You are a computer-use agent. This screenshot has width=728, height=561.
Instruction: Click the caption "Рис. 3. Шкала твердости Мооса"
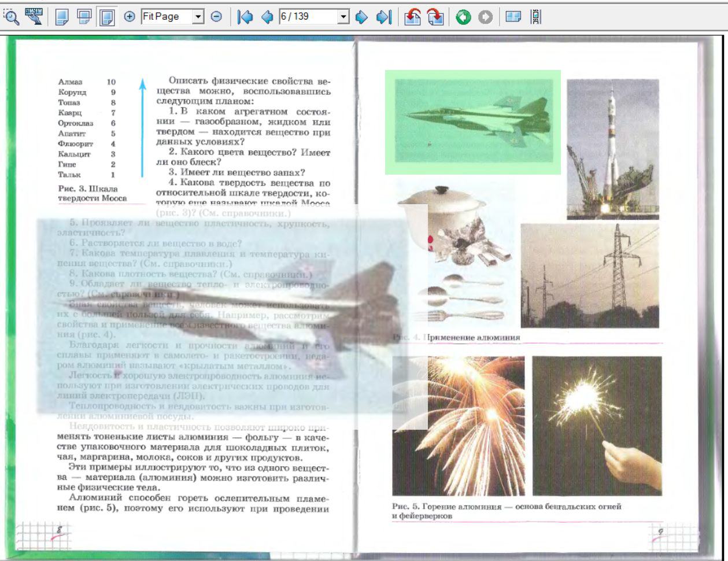93,193
